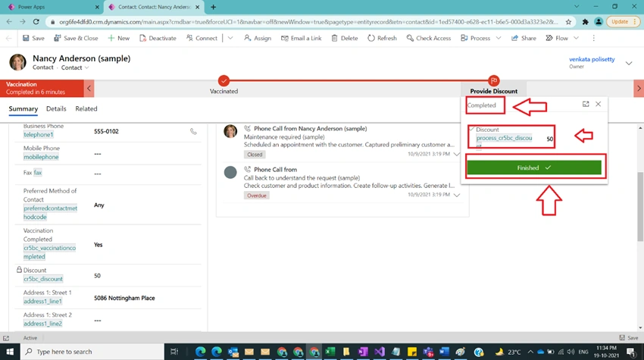Click the Business Phone value 555-0102
The width and height of the screenshot is (644, 360).
(106, 132)
